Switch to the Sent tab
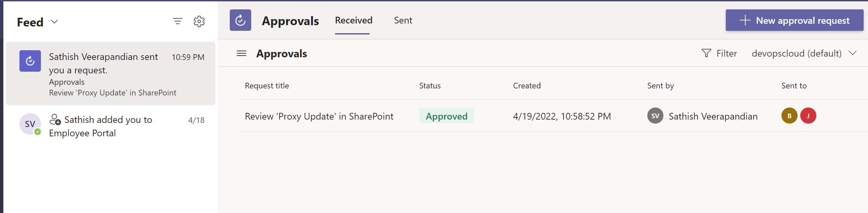This screenshot has width=868, height=213. click(x=403, y=20)
